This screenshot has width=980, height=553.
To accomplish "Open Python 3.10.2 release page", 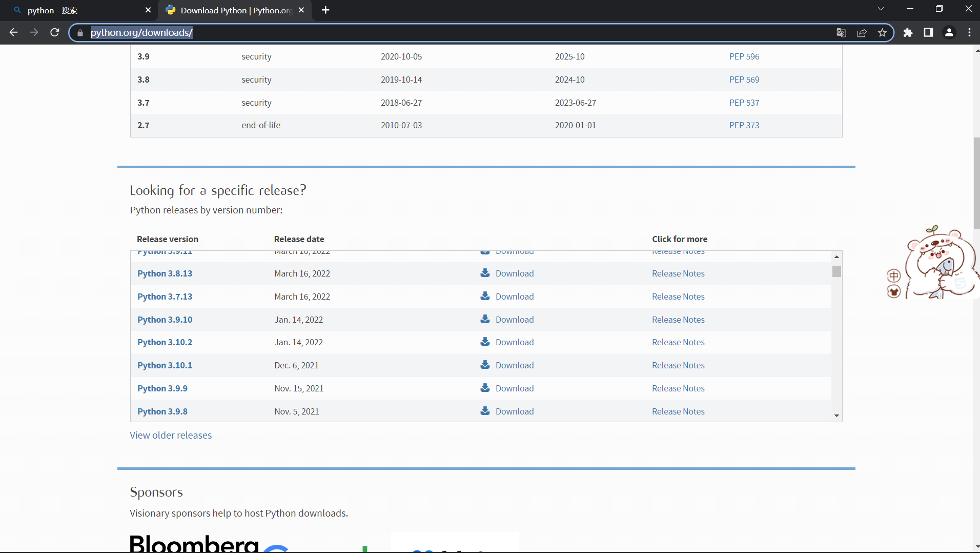I will [x=165, y=342].
